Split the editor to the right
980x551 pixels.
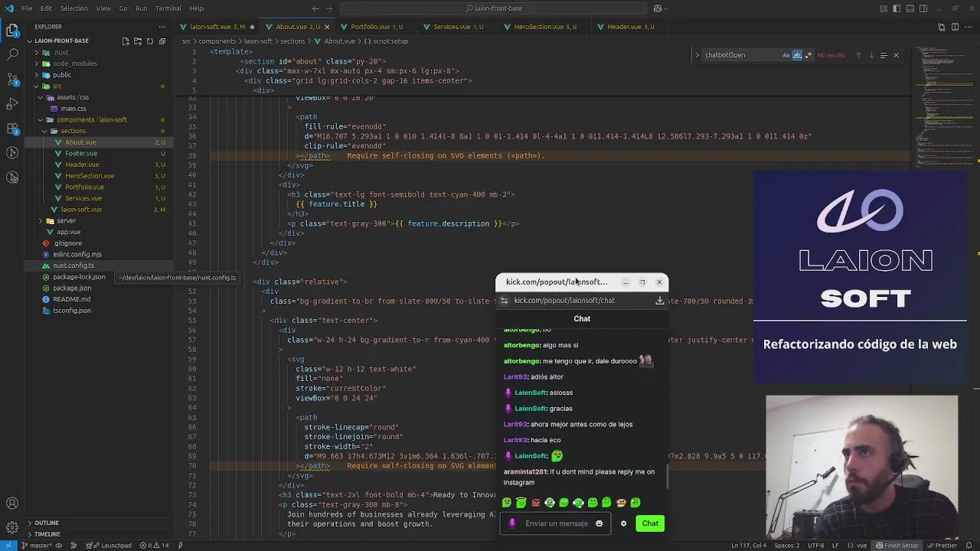click(955, 27)
